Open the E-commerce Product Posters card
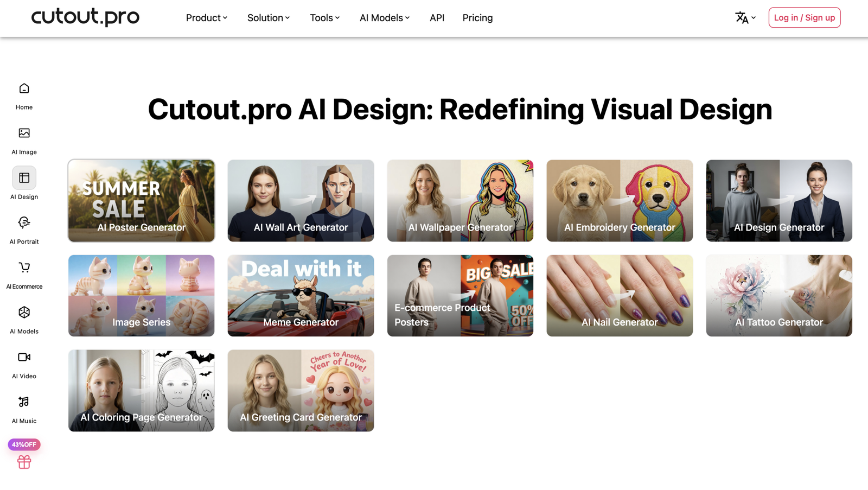This screenshot has width=868, height=490. tap(460, 296)
